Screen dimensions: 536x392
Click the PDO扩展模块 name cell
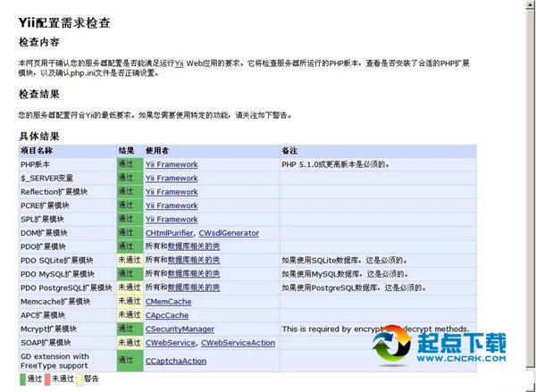pyautogui.click(x=68, y=246)
